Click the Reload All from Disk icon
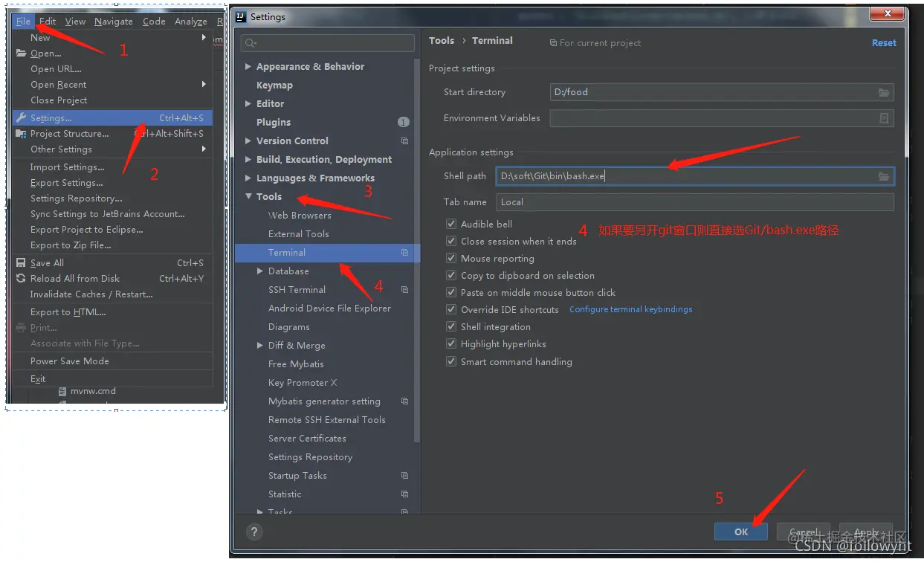Screen dimensions: 924x562 [22, 278]
